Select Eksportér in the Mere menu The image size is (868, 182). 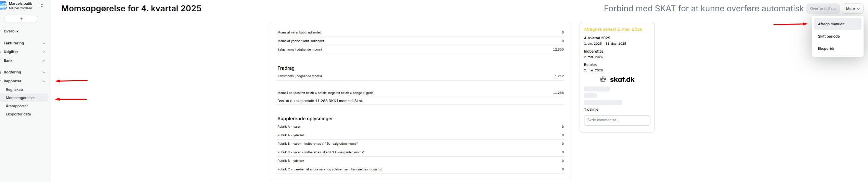pyautogui.click(x=826, y=49)
